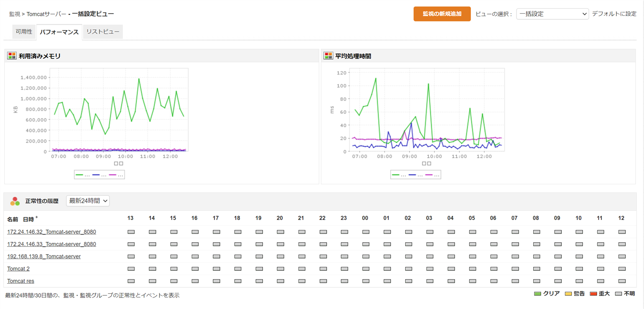Click the status icon for 172.24.146.33 at hour 20

pos(280,244)
